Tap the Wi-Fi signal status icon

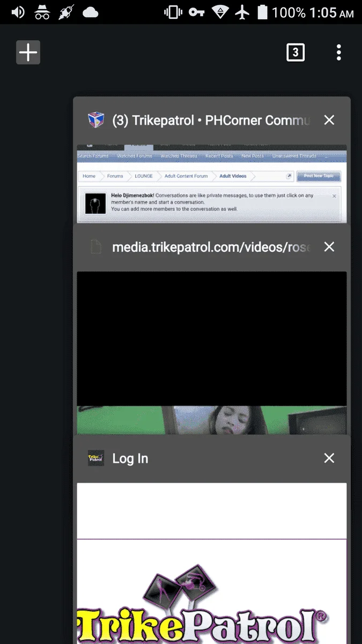pyautogui.click(x=219, y=12)
